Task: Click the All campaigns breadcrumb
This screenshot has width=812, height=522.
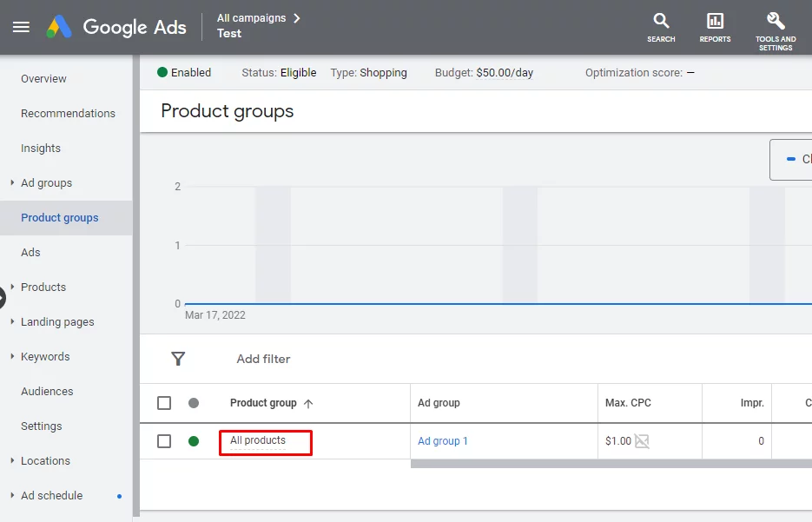Action: click(x=251, y=18)
